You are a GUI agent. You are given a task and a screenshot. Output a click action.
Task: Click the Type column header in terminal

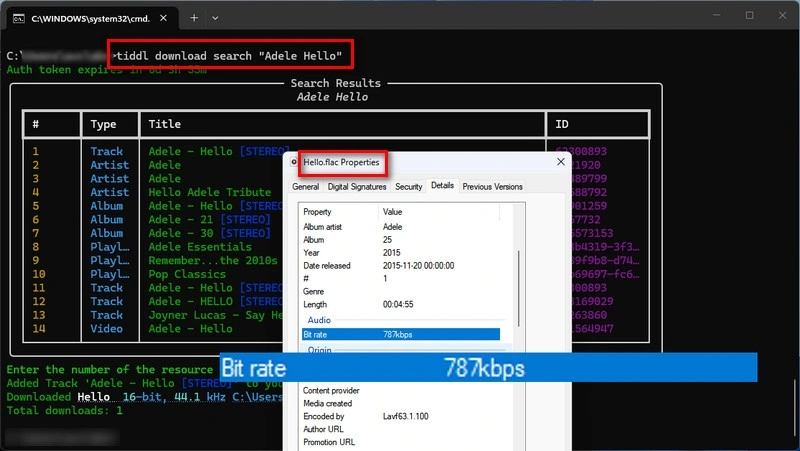103,124
